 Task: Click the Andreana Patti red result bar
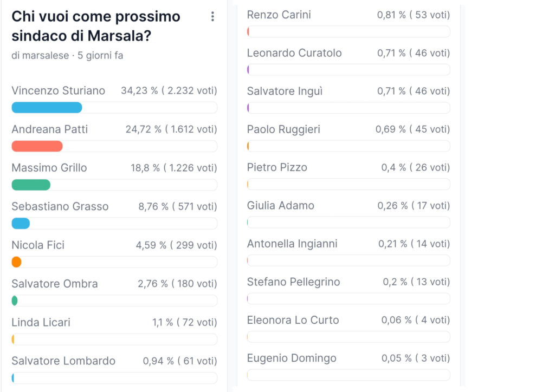pos(37,146)
